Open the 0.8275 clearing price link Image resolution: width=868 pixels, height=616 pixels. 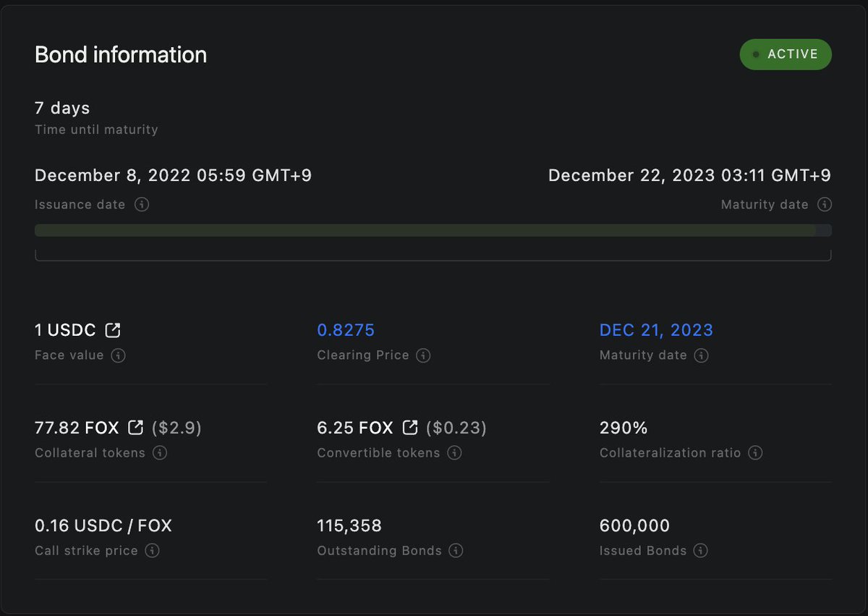pyautogui.click(x=346, y=330)
